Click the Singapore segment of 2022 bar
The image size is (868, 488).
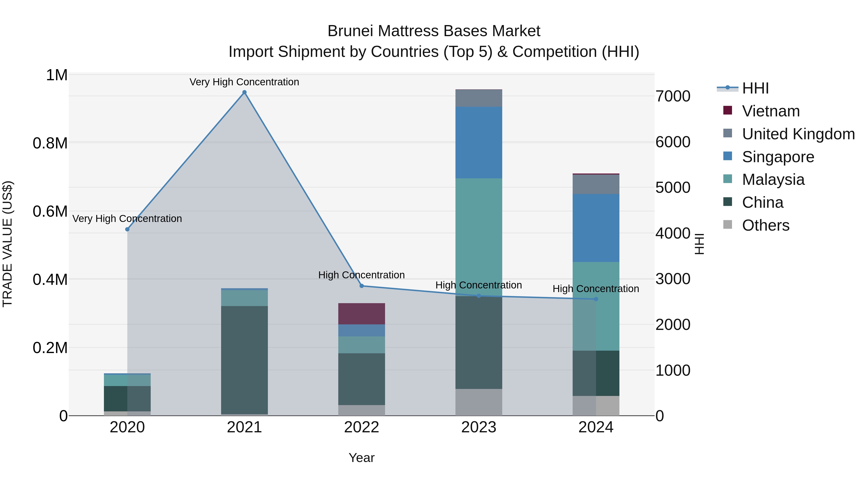362,330
